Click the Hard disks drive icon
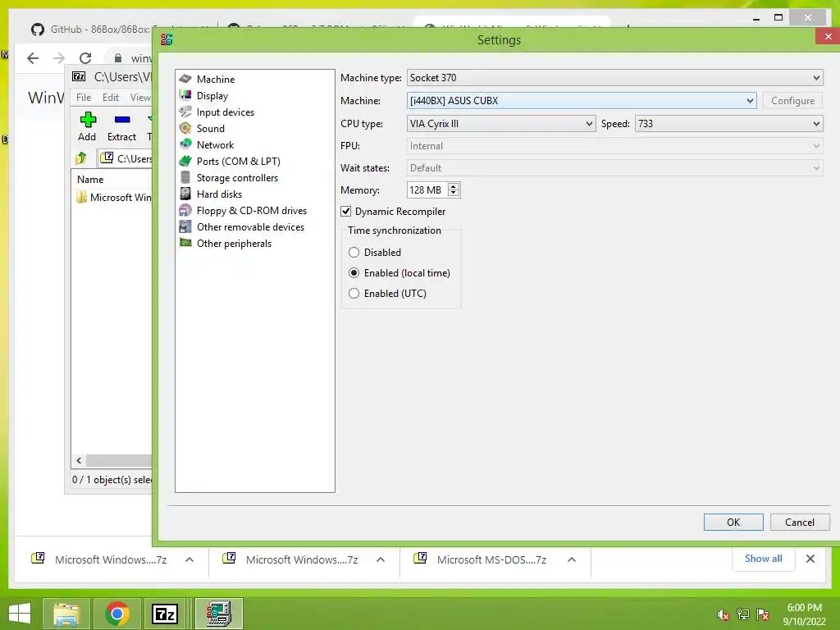This screenshot has height=630, width=840. [x=185, y=194]
